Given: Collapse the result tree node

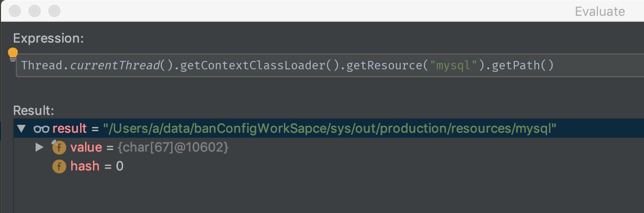Looking at the screenshot, I should [21, 129].
